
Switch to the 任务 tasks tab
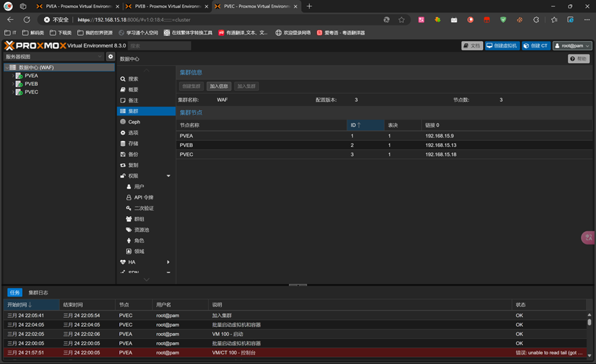point(15,292)
